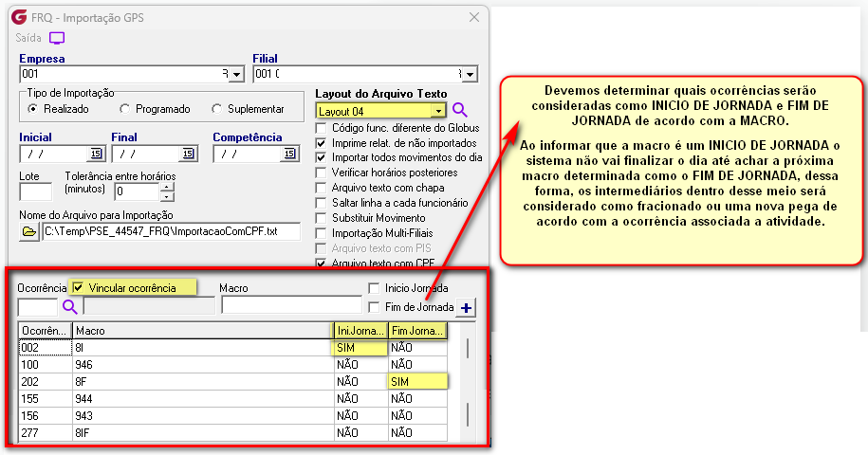Open calendar for Competência date
Image resolution: width=868 pixels, height=455 pixels.
(289, 154)
